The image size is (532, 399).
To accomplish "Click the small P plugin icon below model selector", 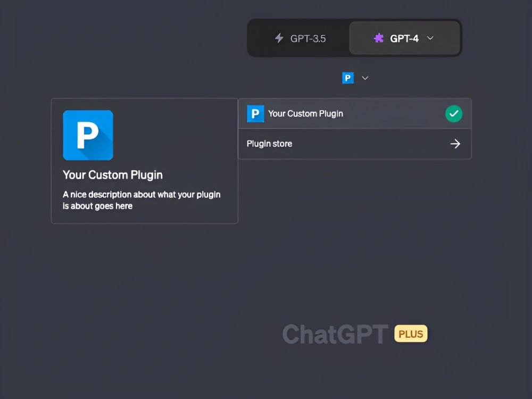I will click(x=348, y=78).
